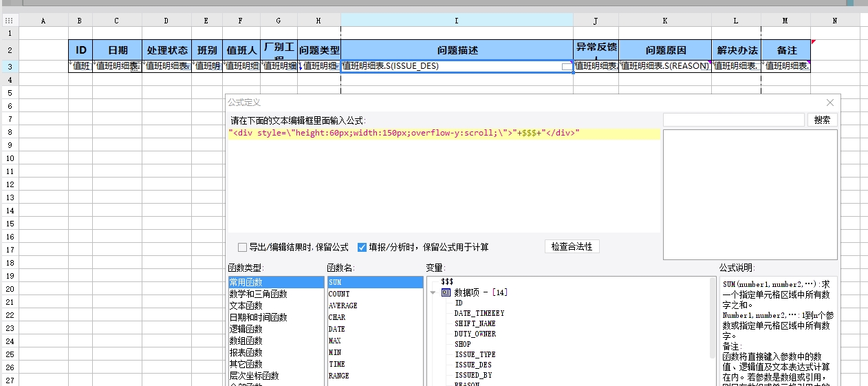Select the $$$ variable
This screenshot has width=868, height=386.
coord(446,282)
